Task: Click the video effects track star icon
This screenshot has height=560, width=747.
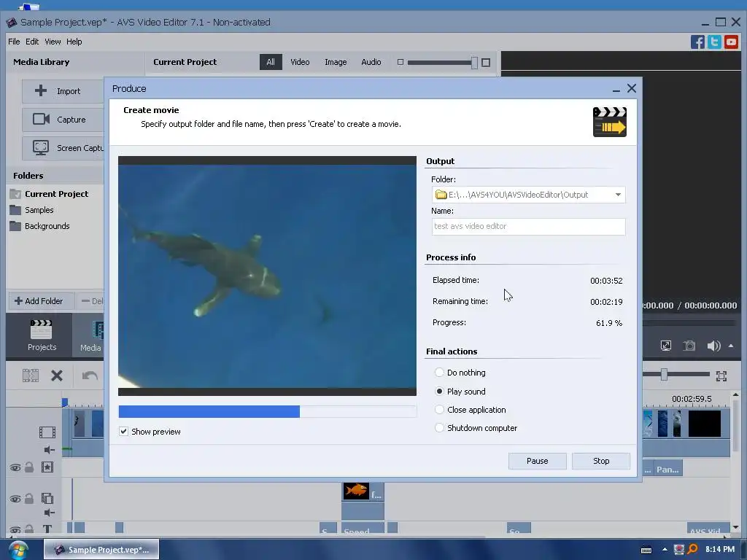Action: click(47, 467)
